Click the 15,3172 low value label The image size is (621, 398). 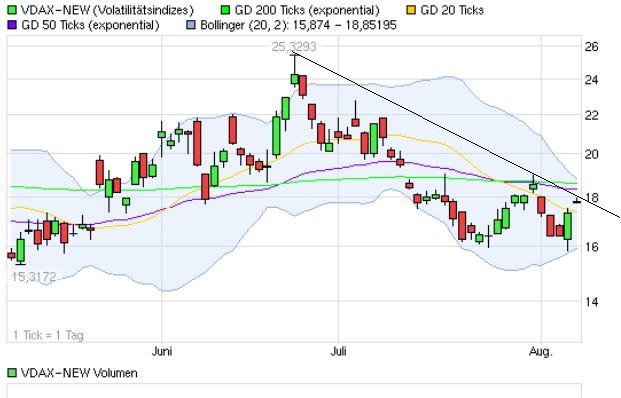click(x=34, y=276)
